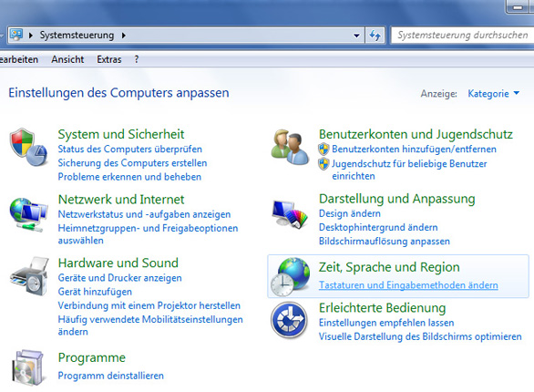Click Einstellungen empfehlen lassen link
This screenshot has width=534, height=392.
(386, 323)
